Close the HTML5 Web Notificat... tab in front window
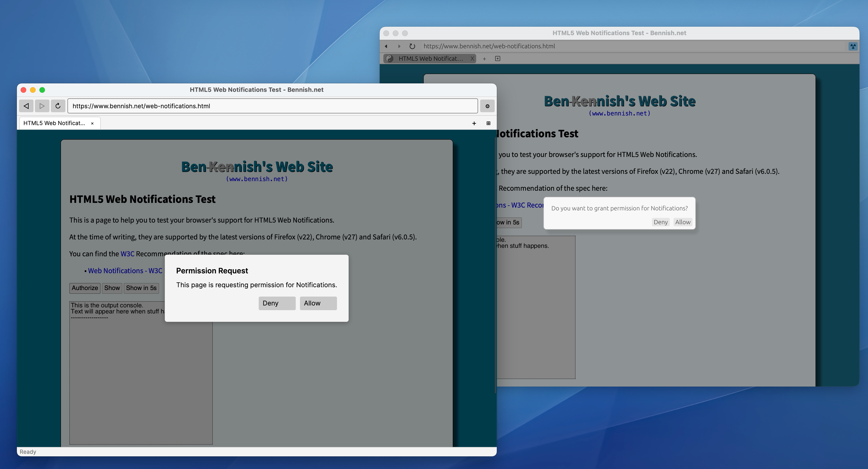 [92, 123]
